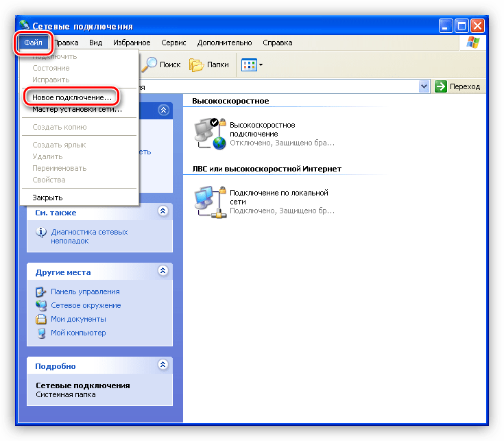Click the Другие места panel title
Image resolution: width=504 pixels, height=441 pixels.
(x=63, y=272)
